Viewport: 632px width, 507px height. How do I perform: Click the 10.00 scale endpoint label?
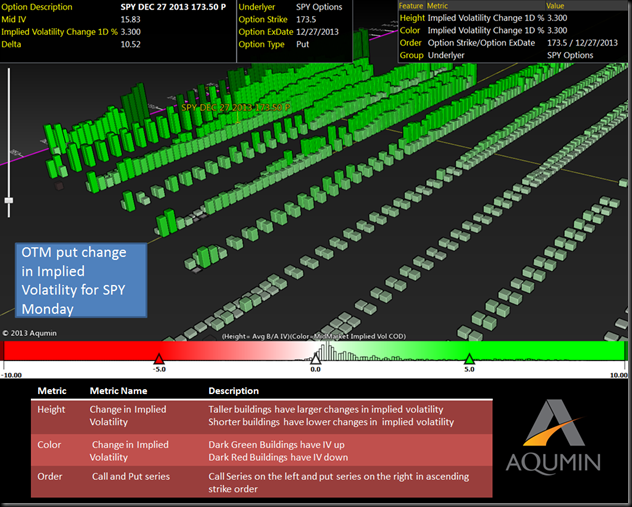[619, 375]
